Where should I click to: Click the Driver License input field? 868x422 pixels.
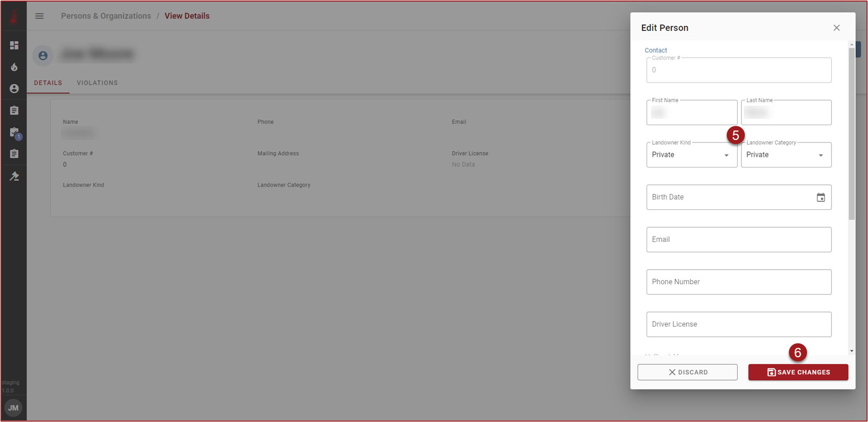[x=738, y=325]
